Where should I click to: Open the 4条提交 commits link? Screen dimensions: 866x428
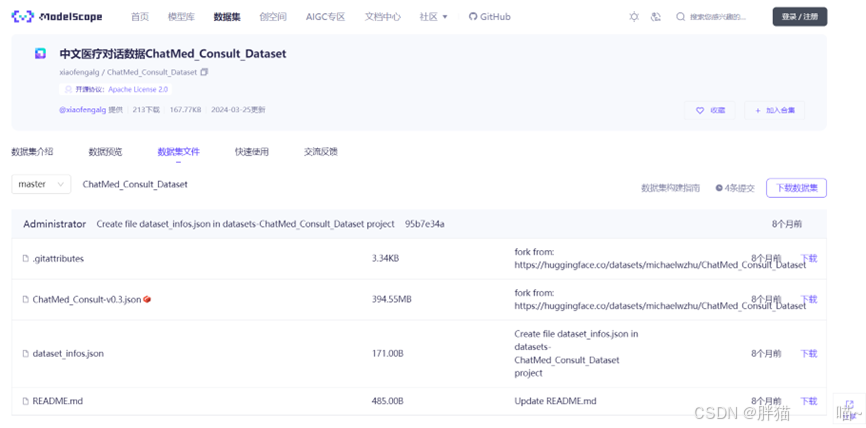735,188
